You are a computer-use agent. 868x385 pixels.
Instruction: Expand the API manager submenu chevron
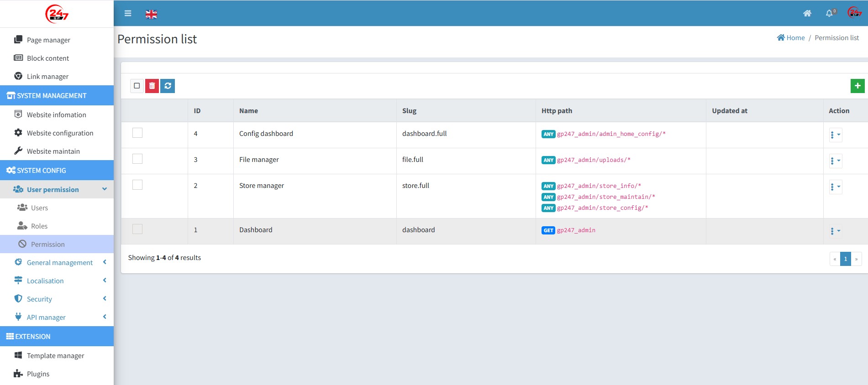coord(105,317)
